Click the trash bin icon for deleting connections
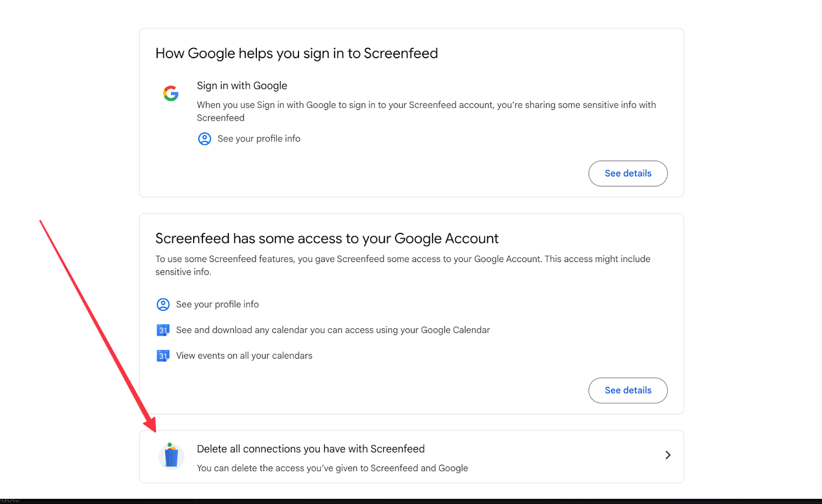Viewport: 822px width, 504px height. coord(171,456)
